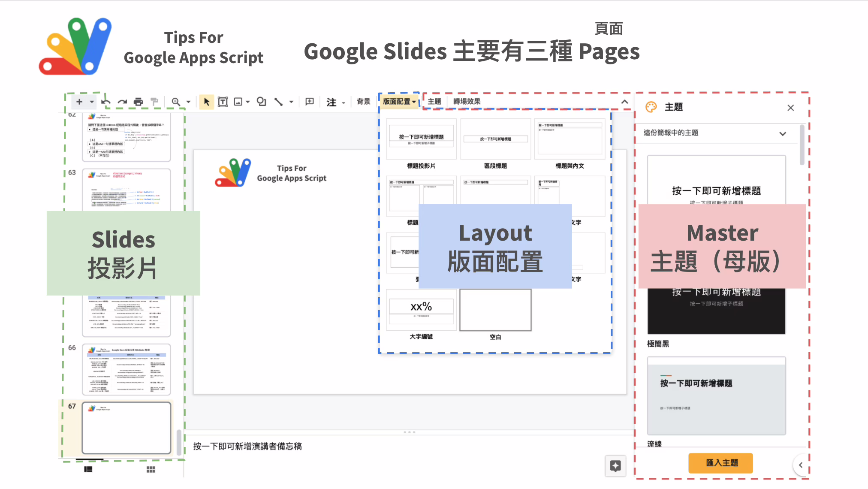
Task: Select the line tool icon
Action: 279,102
